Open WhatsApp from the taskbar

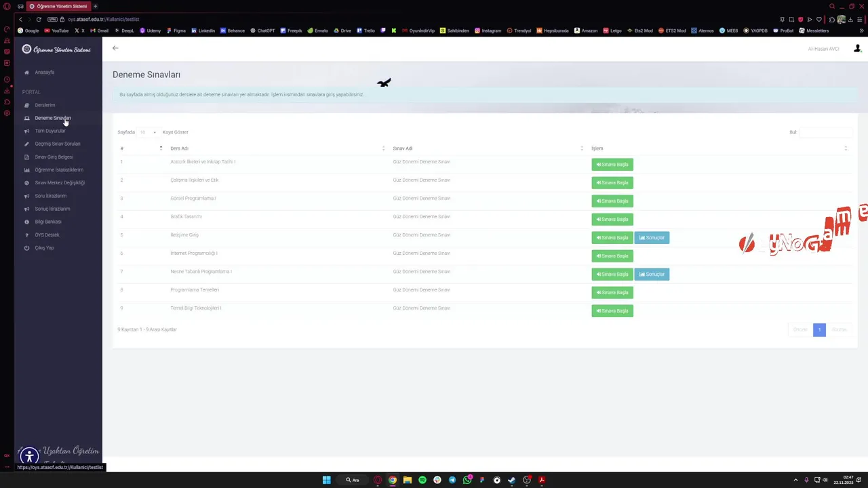point(467,480)
